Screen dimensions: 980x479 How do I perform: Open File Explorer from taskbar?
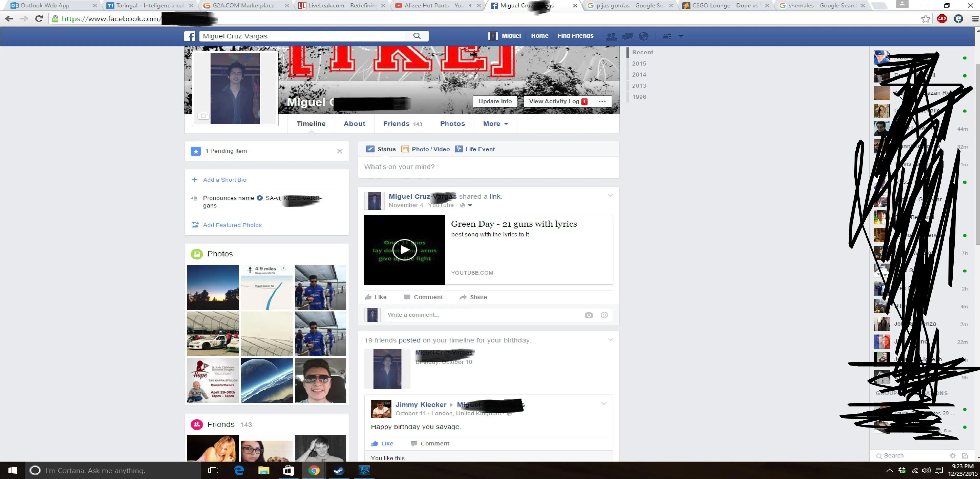pyautogui.click(x=264, y=470)
